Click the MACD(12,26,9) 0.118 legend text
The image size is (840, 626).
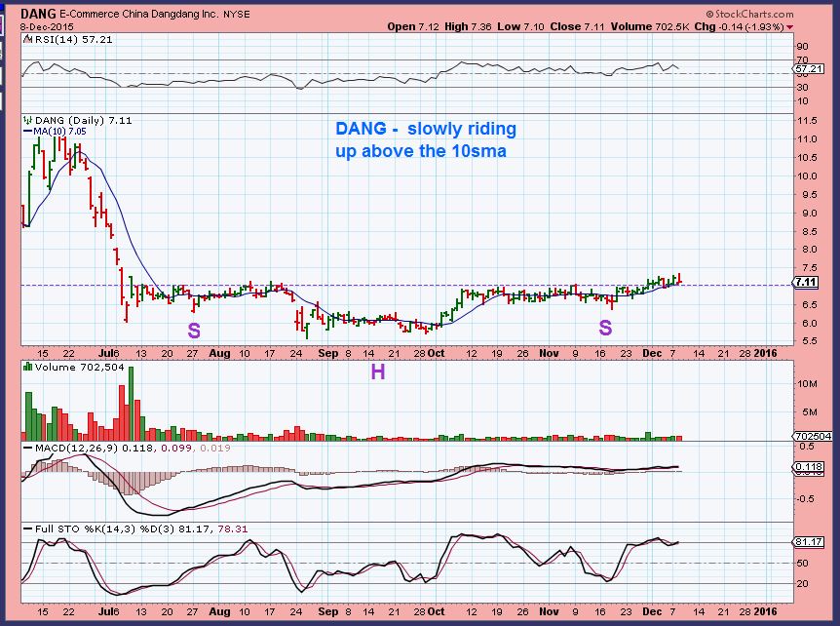click(x=94, y=448)
